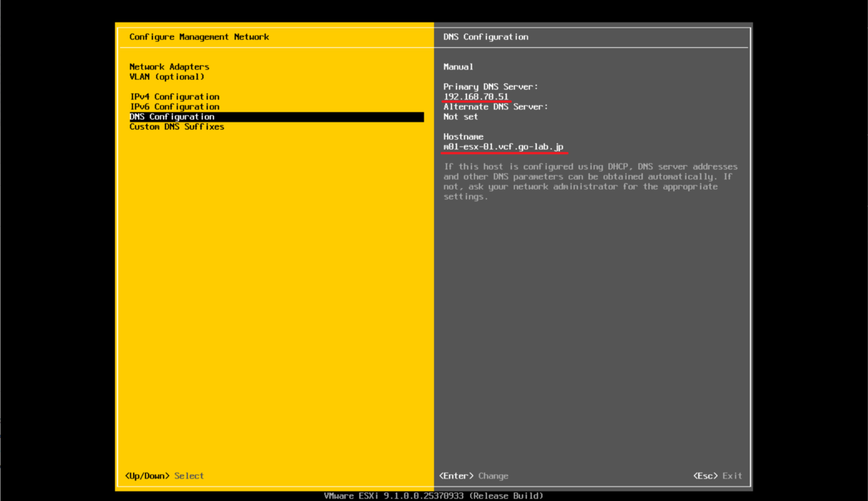Click hostname m01-esx-01.vcf.go-lab.jp
The height and width of the screenshot is (501, 868).
[x=503, y=147]
